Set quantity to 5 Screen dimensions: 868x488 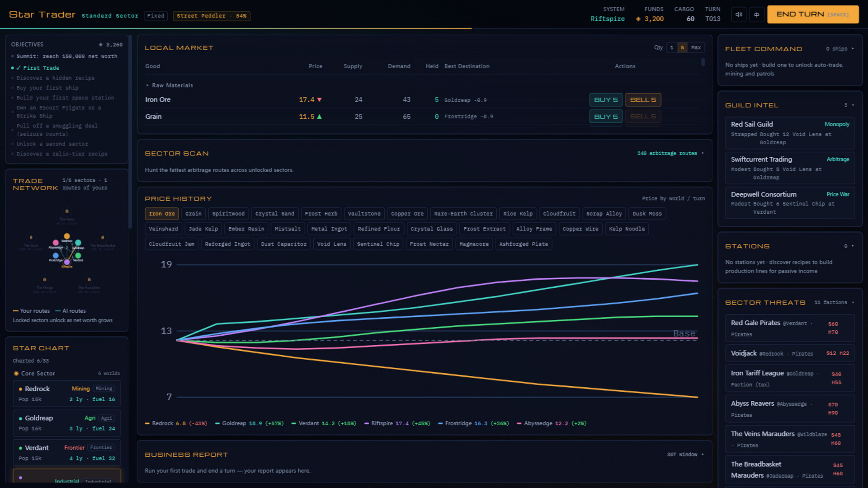point(682,47)
